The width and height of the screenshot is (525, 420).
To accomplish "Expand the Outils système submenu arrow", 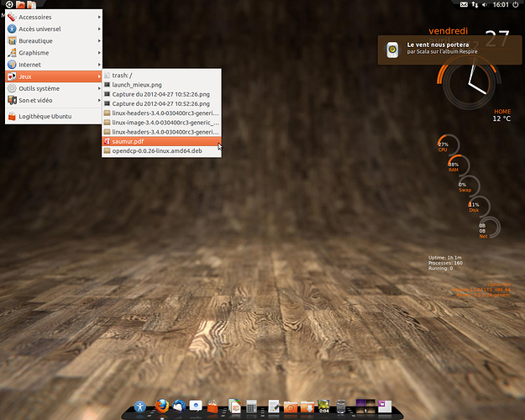I will (99, 88).
